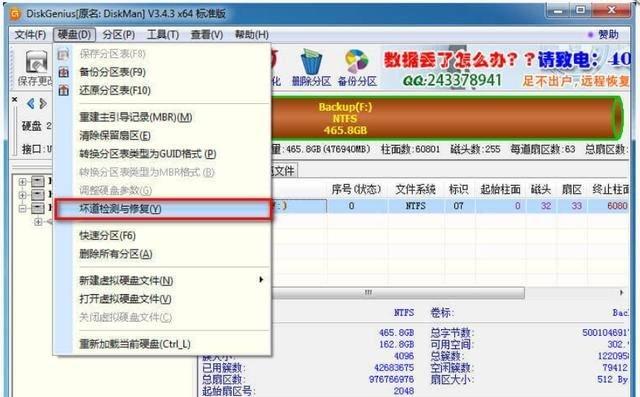The image size is (640, 397).
Task: Click the 976766976 total sectors value
Action: [x=391, y=379]
